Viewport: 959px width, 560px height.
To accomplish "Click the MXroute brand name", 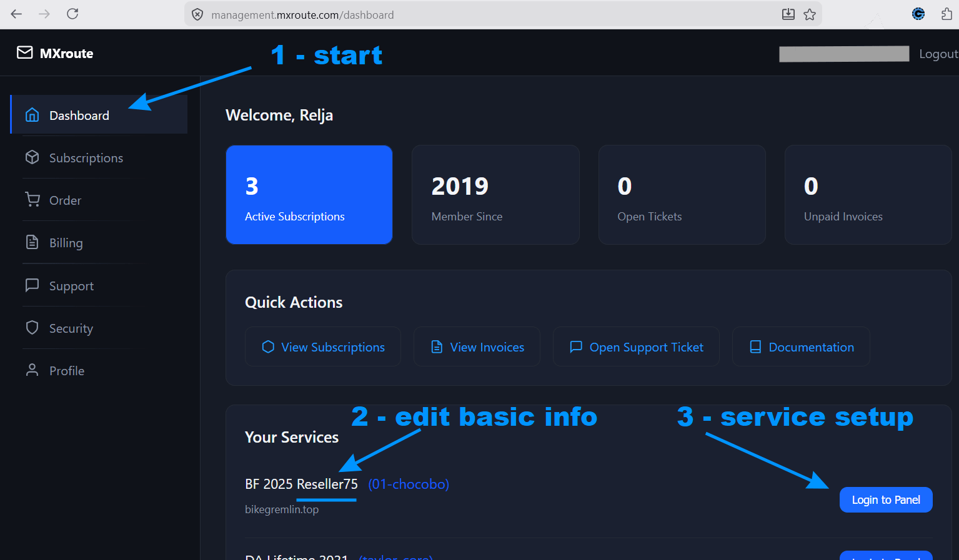I will tap(66, 53).
